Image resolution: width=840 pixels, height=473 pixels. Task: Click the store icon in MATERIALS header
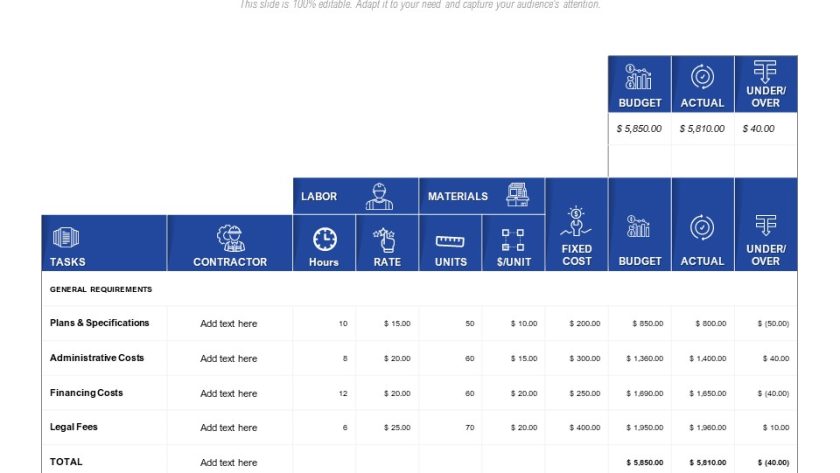(517, 194)
